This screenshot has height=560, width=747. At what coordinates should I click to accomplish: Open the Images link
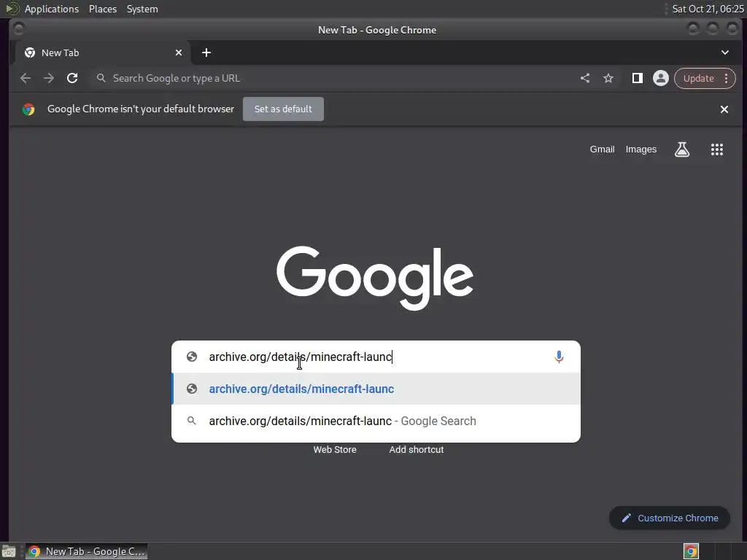[640, 149]
